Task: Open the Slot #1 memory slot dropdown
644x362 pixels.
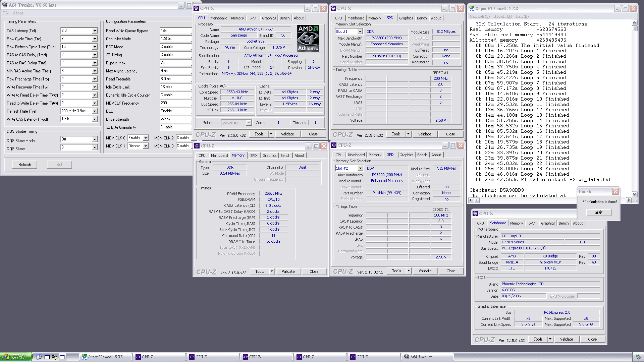Action: pyautogui.click(x=360, y=32)
